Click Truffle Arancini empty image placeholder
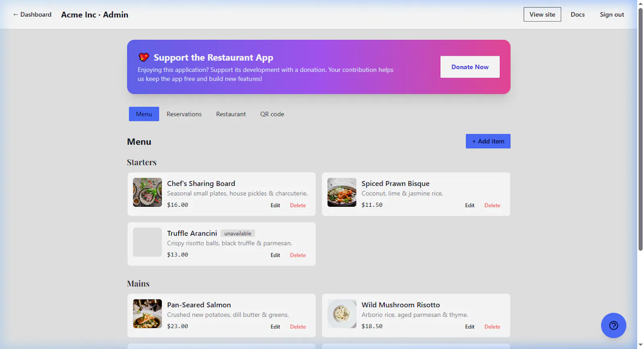This screenshot has height=349, width=644. 147,242
